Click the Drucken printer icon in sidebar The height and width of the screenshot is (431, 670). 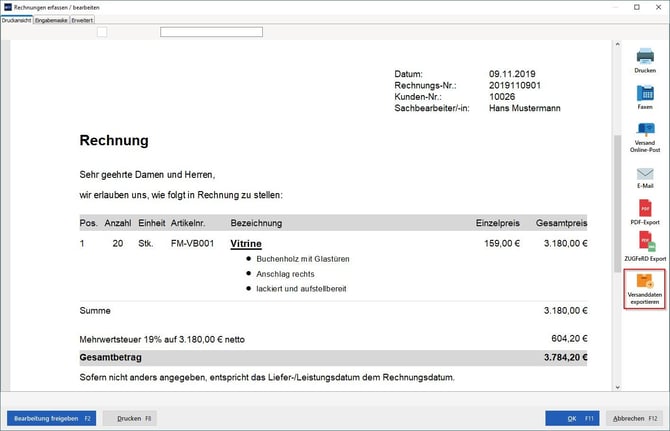[645, 56]
